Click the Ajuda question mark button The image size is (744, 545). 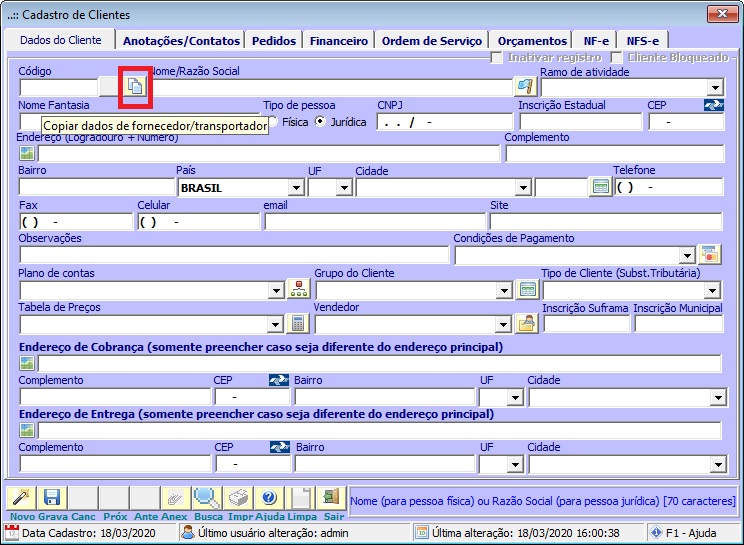pos(269,498)
